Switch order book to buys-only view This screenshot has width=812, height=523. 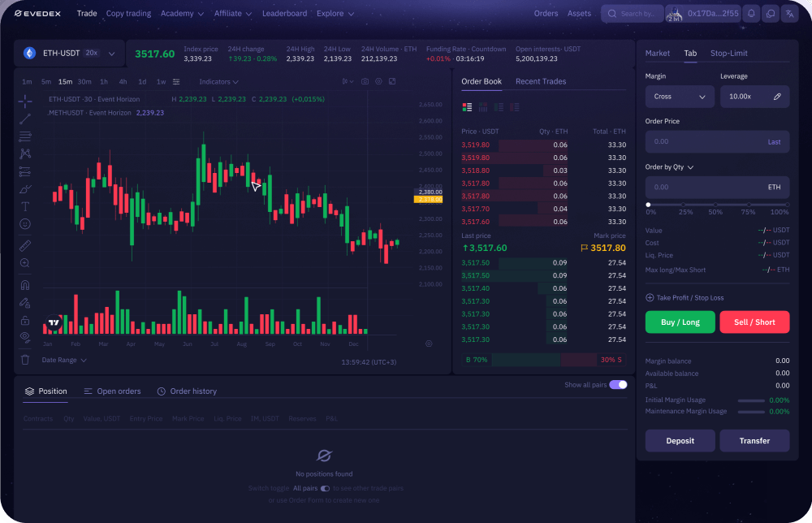tap(499, 106)
